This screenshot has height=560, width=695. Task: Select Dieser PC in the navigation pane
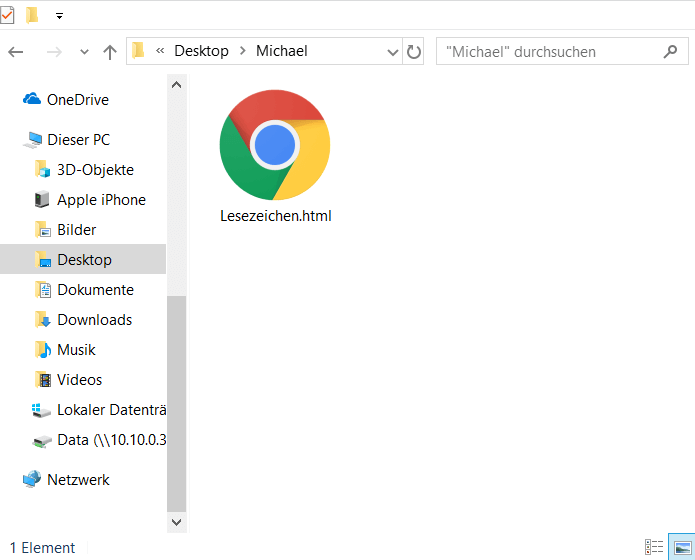(x=78, y=140)
